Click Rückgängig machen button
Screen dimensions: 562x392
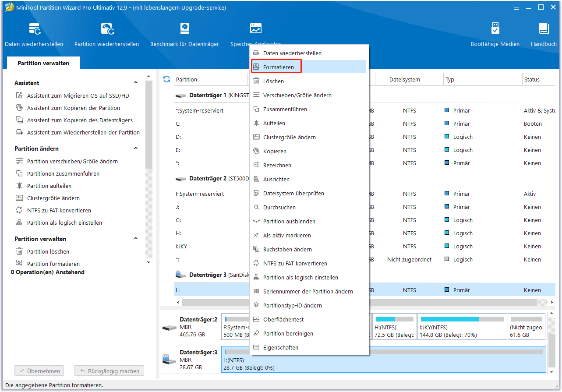(109, 371)
